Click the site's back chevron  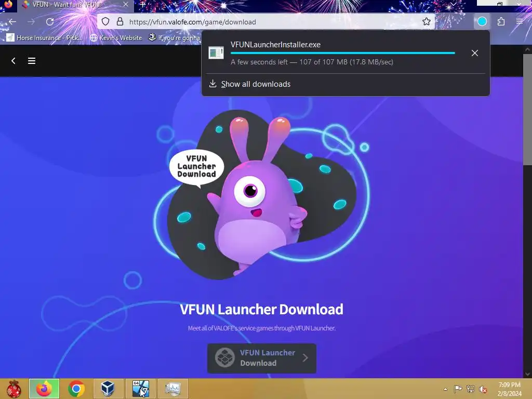coord(13,61)
